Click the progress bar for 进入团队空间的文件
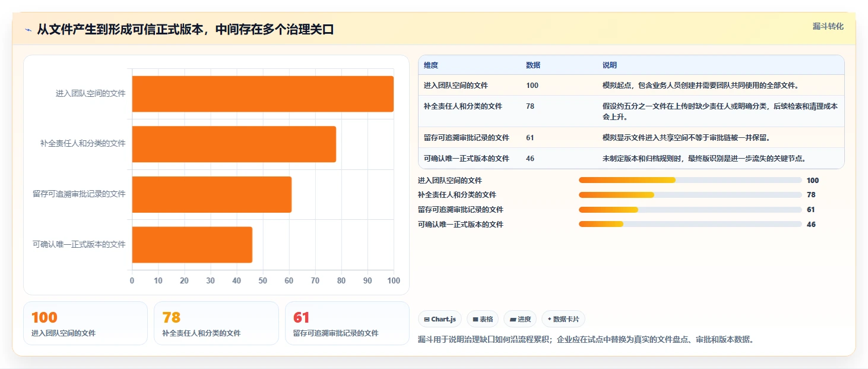This screenshot has height=369, width=868. point(690,180)
